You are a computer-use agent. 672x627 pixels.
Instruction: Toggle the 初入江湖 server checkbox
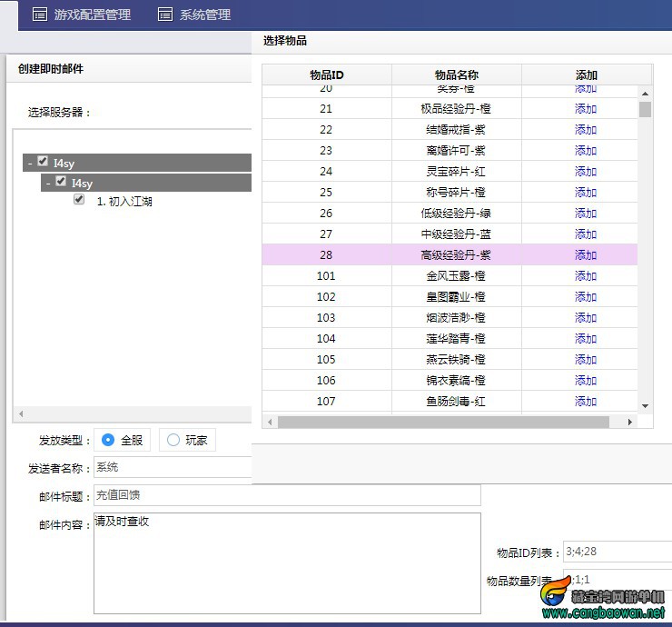(79, 199)
